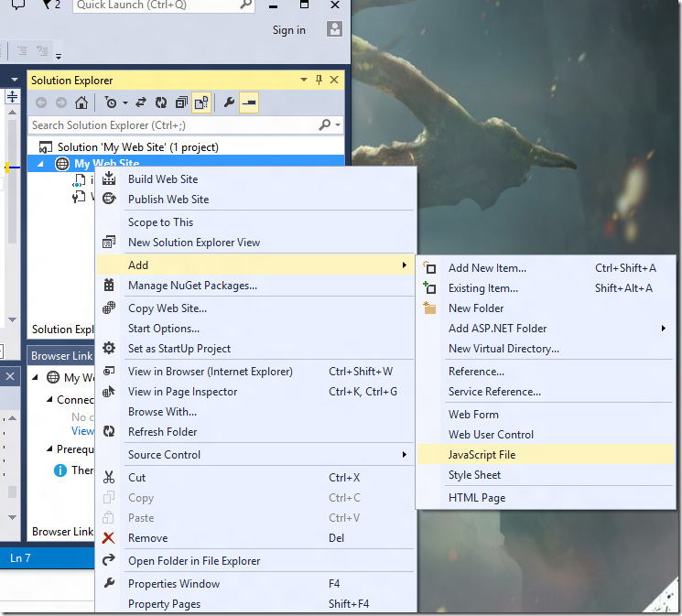Select Open Folder in File Explorer
The width and height of the screenshot is (682, 616).
(x=255, y=561)
